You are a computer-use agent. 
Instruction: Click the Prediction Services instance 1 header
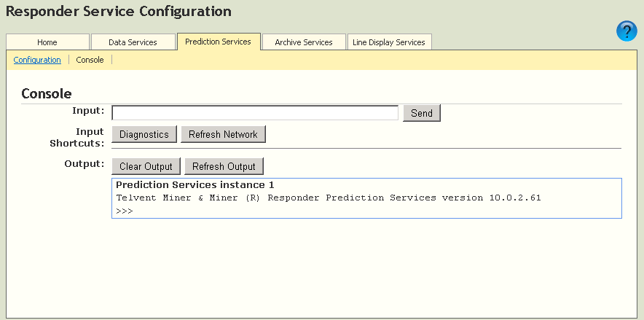[x=195, y=185]
